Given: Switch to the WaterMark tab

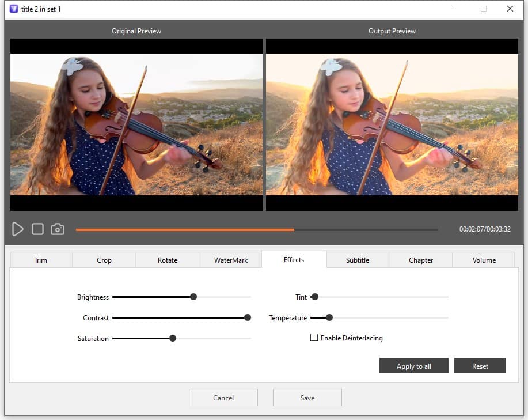Looking at the screenshot, I should click(x=230, y=260).
